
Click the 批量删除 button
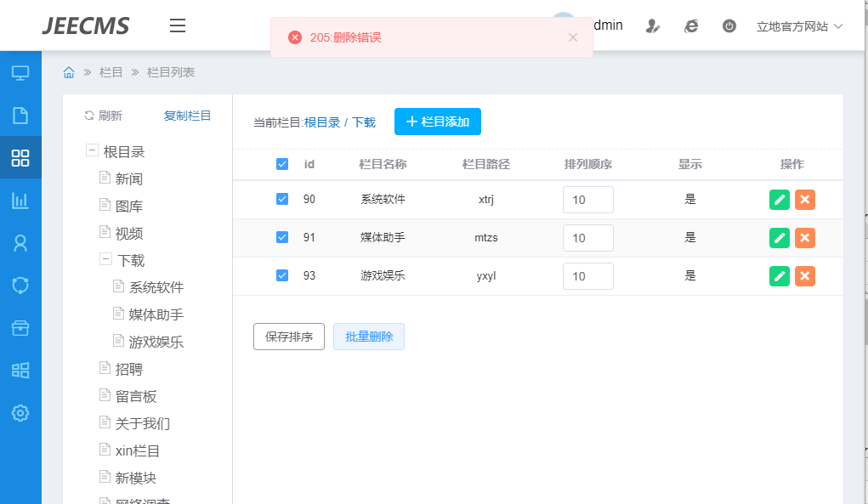click(x=369, y=337)
